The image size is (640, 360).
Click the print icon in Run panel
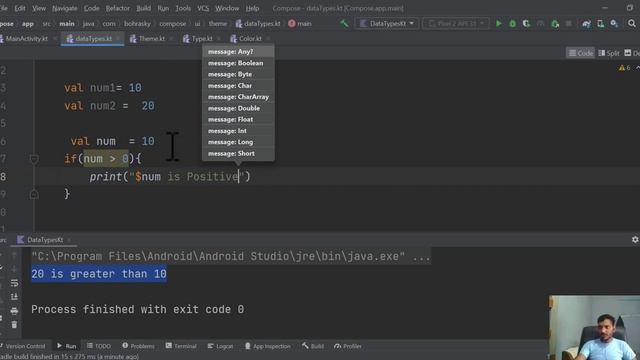coord(14,311)
